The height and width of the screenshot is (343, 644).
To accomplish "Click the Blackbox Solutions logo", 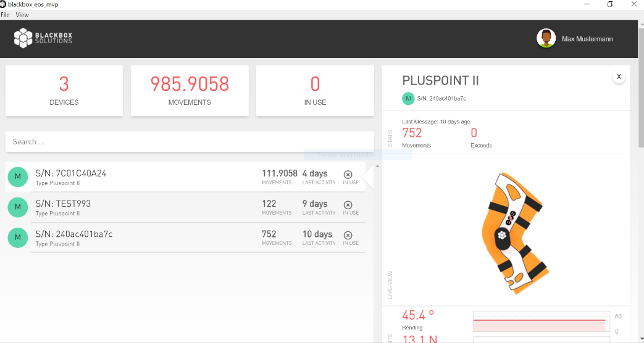I will pos(43,38).
